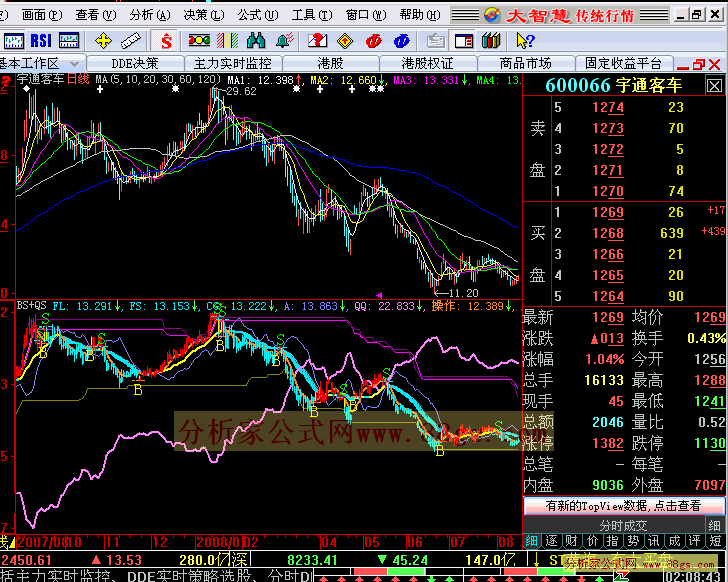Open the binoculars search tool

pyautogui.click(x=256, y=41)
